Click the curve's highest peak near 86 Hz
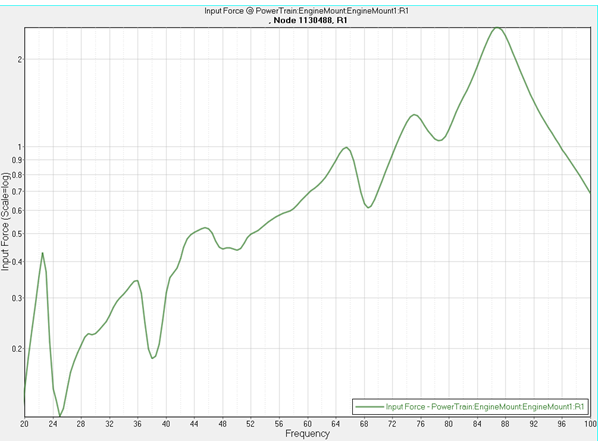This screenshot has width=600, height=441. pyautogui.click(x=497, y=28)
